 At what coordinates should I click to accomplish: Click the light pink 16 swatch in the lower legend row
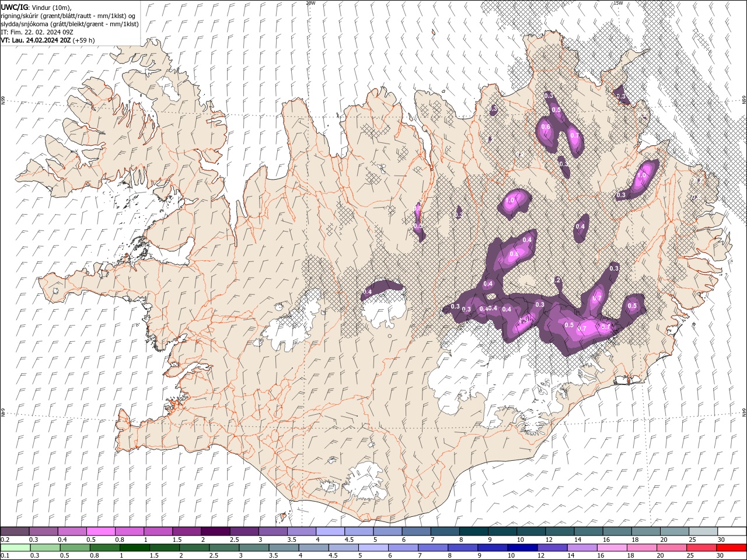point(611,548)
